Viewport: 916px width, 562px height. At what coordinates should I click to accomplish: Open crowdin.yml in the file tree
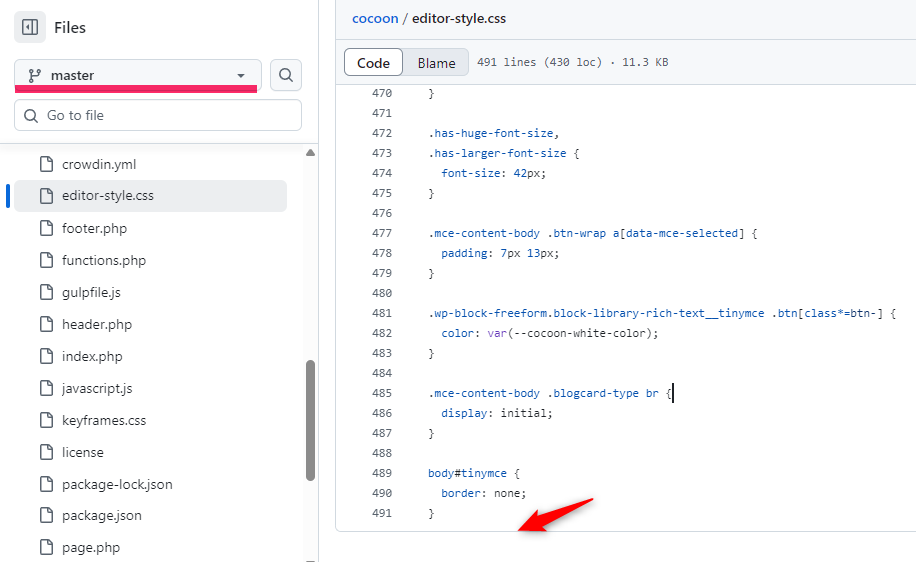[99, 164]
